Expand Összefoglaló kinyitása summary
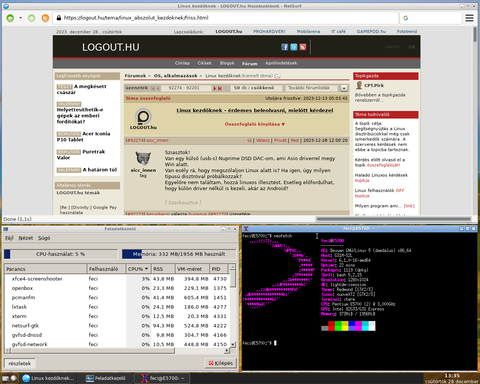Viewport: 480px width, 384px height. (255, 124)
